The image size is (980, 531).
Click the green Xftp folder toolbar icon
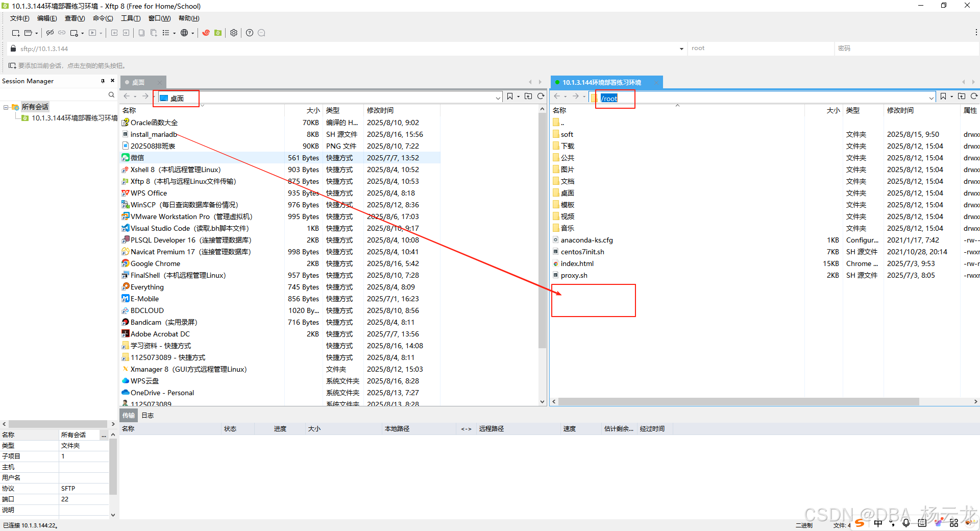218,33
